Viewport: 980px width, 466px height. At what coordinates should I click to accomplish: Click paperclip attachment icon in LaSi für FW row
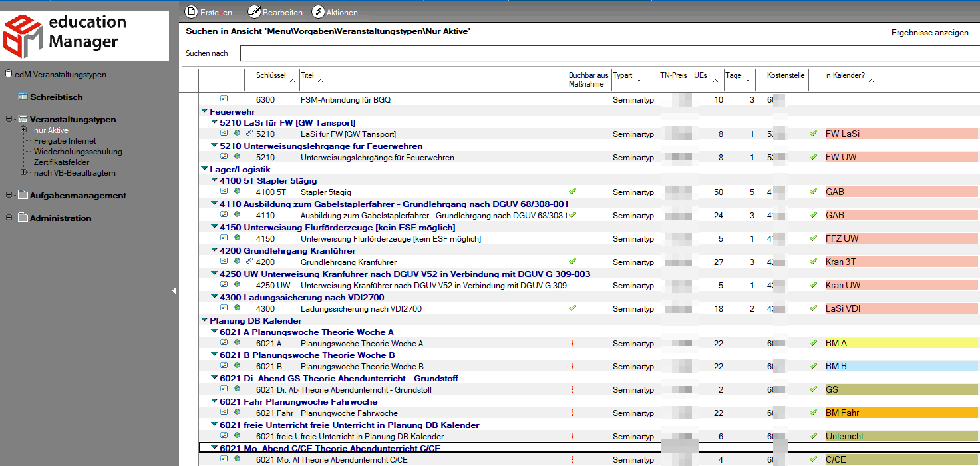click(x=249, y=134)
